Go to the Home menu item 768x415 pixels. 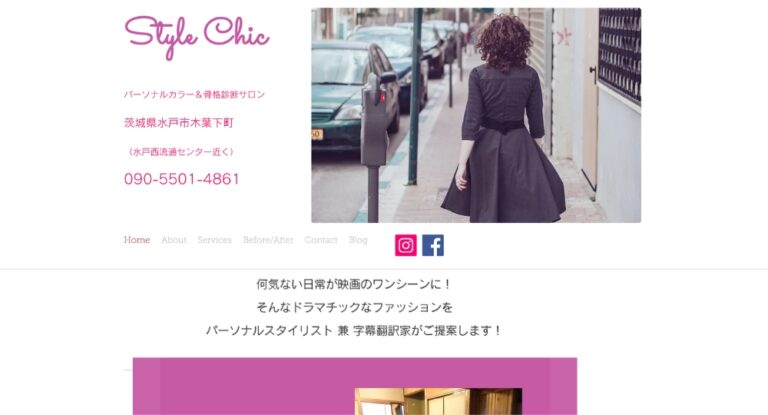[x=137, y=240]
